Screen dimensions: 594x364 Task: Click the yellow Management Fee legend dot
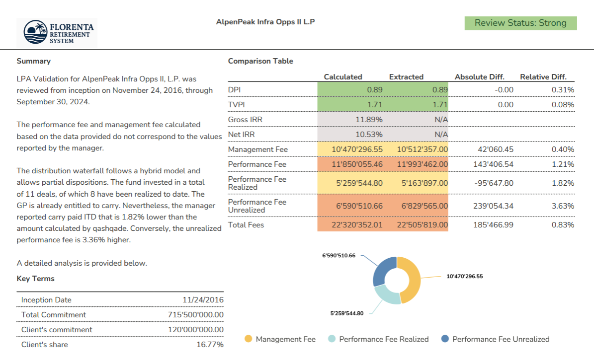248,339
